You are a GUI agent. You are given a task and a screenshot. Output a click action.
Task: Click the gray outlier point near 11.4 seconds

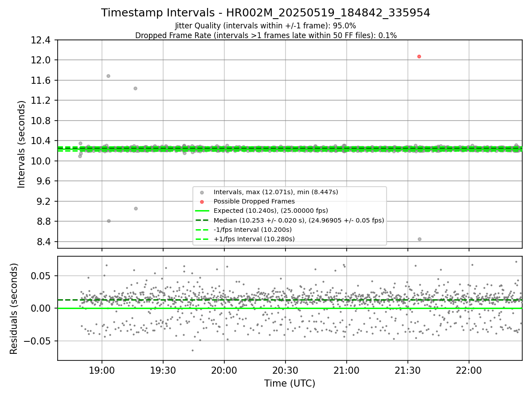(x=135, y=88)
